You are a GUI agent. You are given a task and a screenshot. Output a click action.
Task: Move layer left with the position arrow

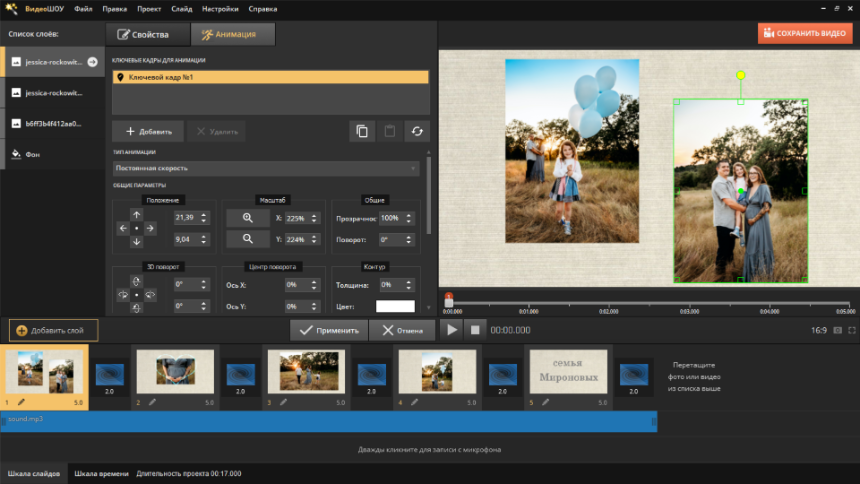click(x=123, y=228)
